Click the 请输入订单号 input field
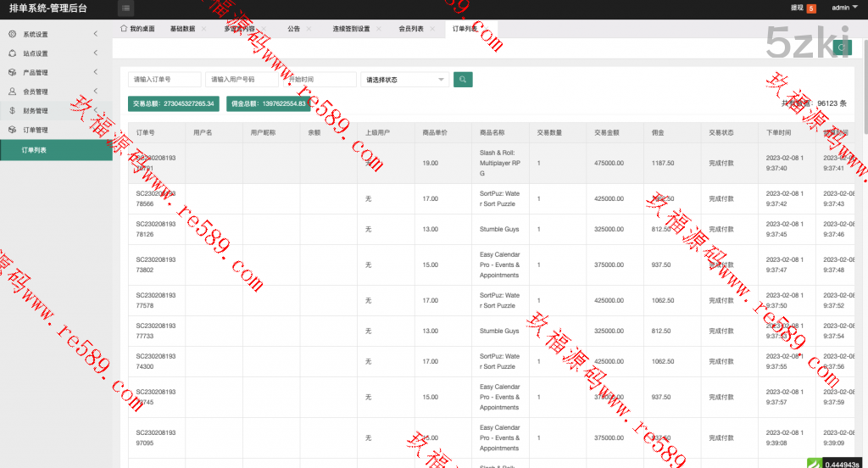 tap(164, 80)
